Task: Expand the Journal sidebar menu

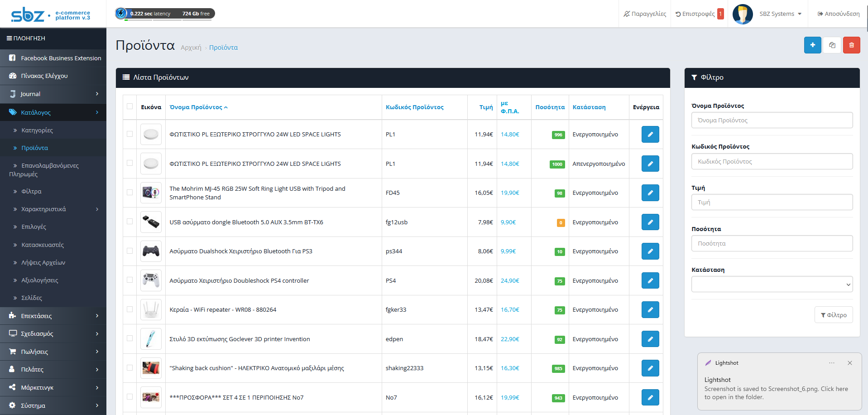Action: [53, 94]
